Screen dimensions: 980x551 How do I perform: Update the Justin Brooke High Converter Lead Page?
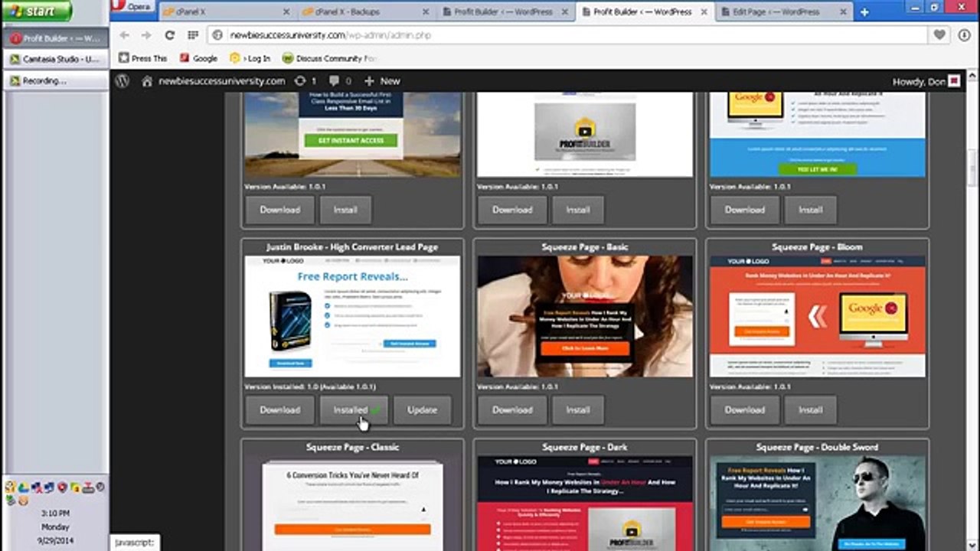pyautogui.click(x=422, y=410)
